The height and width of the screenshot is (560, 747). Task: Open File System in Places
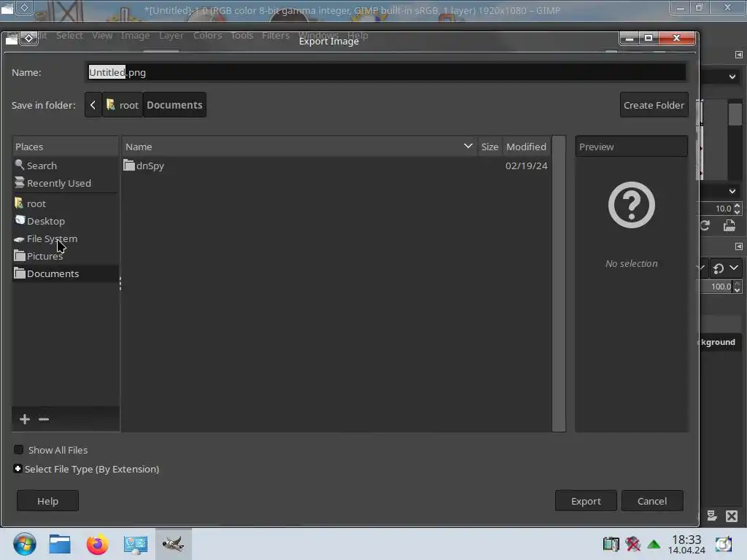pos(52,238)
